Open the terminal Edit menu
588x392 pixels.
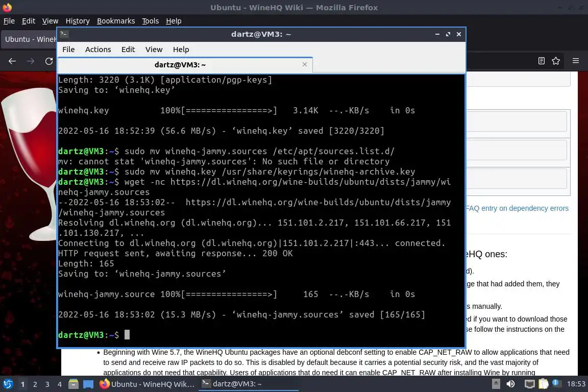128,50
